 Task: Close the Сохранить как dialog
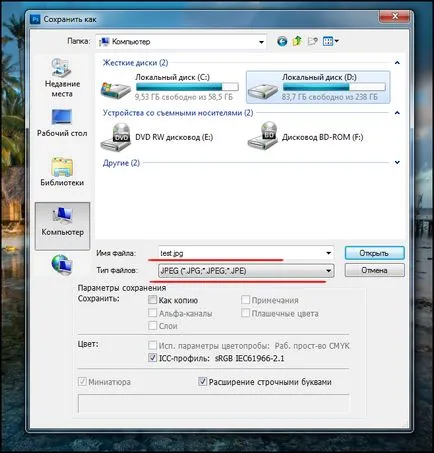(395, 16)
